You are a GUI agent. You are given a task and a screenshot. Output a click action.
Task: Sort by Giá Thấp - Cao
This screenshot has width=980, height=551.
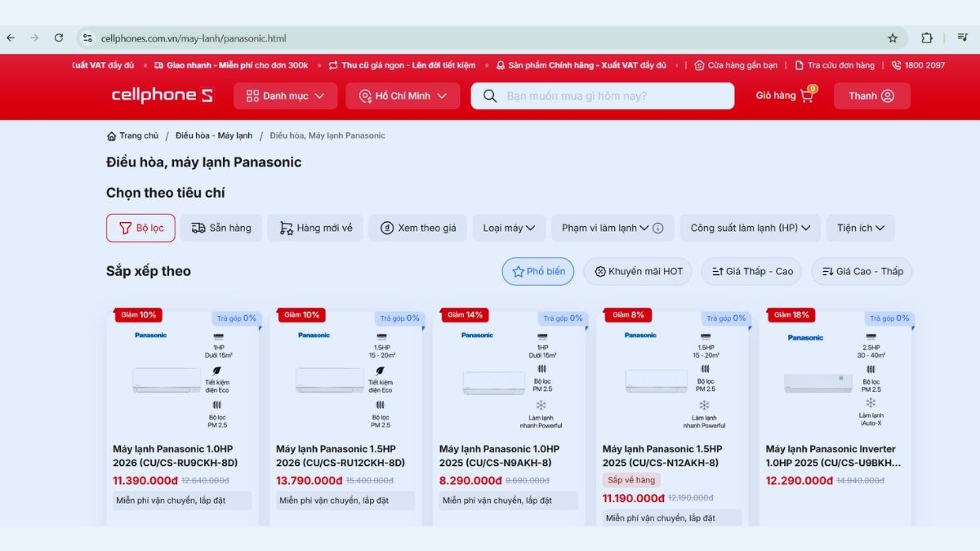(x=751, y=271)
